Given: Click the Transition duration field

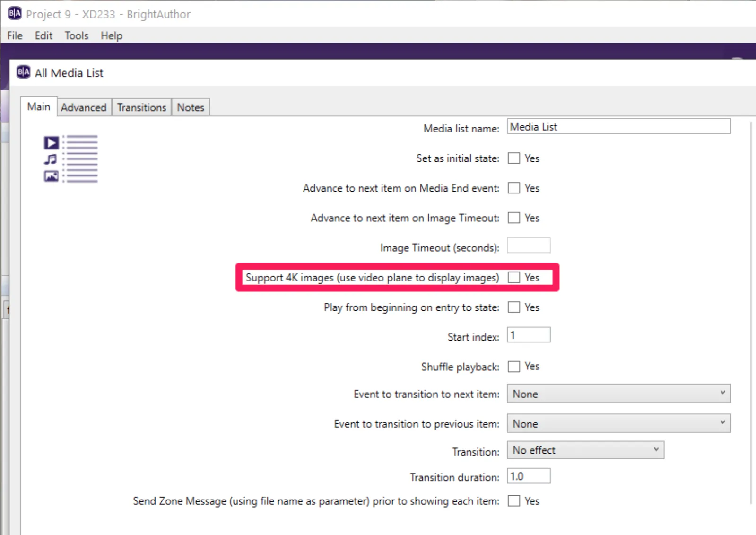Looking at the screenshot, I should coord(529,476).
